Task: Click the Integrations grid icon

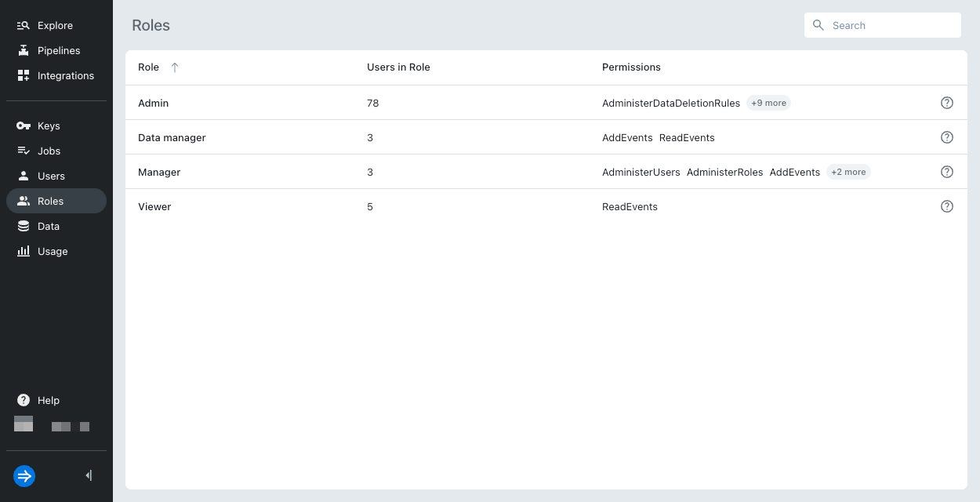Action: pyautogui.click(x=24, y=75)
